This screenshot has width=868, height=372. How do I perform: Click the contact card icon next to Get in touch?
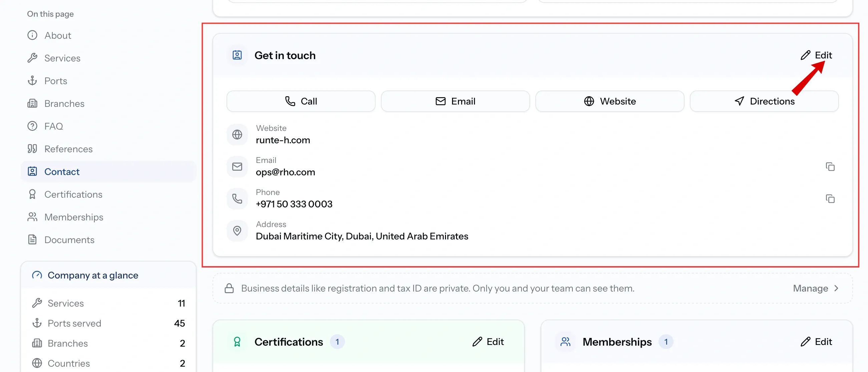point(237,55)
